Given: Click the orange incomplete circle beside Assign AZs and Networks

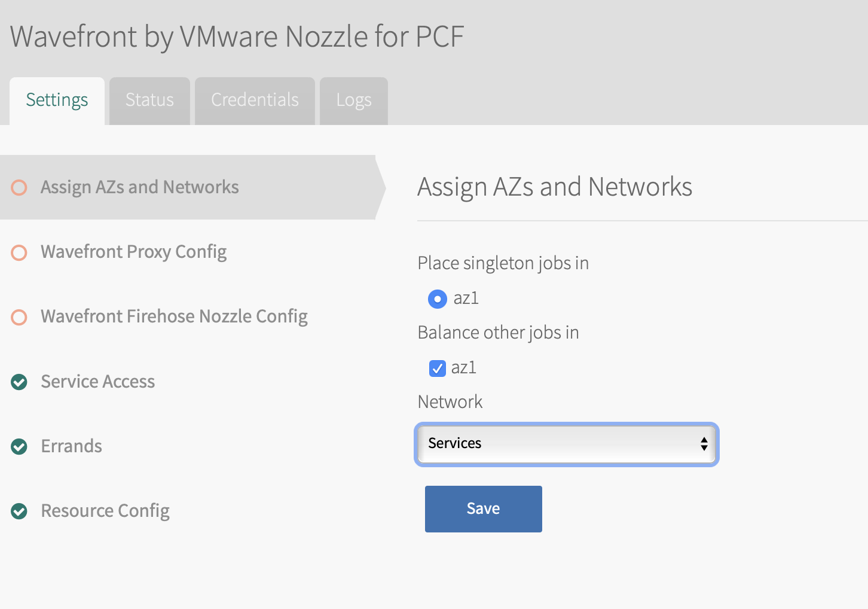Looking at the screenshot, I should 19,188.
